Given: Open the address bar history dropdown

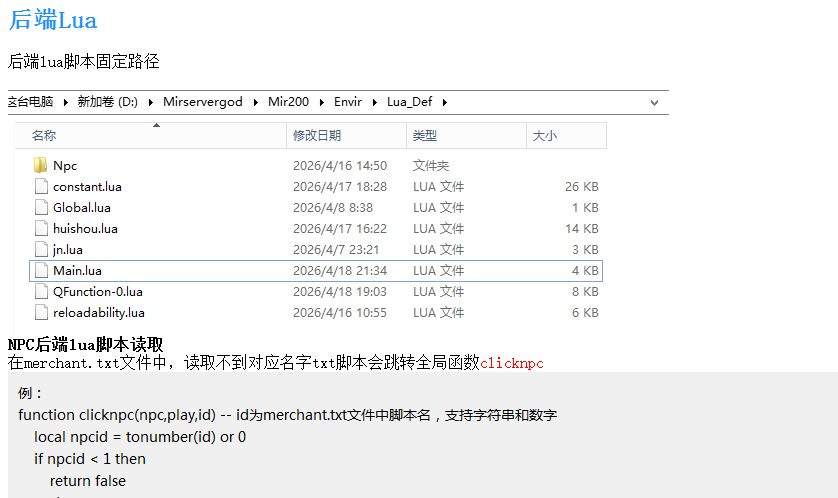Looking at the screenshot, I should pos(654,103).
